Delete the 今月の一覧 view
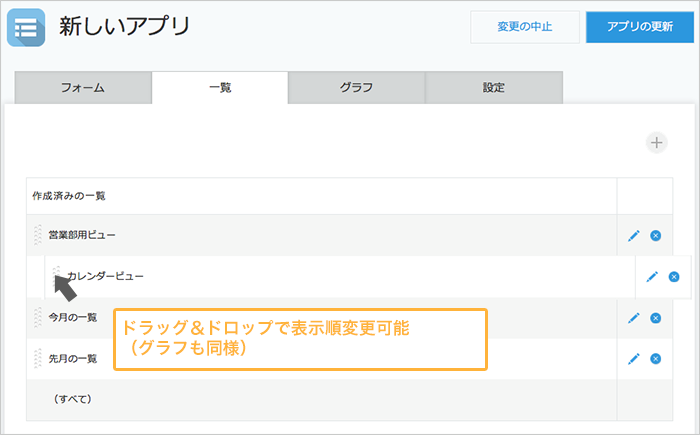 coord(655,318)
